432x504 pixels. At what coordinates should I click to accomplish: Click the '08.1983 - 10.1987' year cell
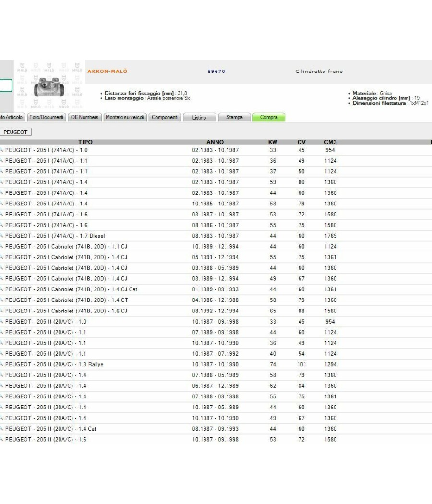[x=216, y=236]
